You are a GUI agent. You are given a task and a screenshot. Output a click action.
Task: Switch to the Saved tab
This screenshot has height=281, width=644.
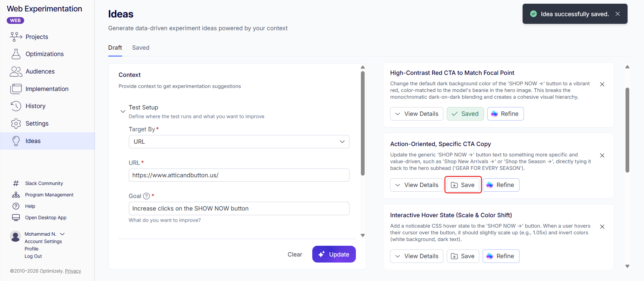click(x=141, y=48)
